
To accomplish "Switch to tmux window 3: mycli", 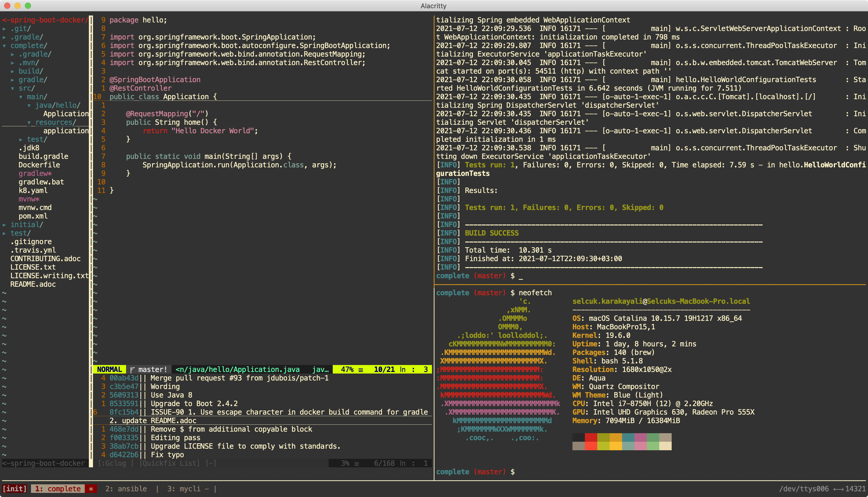I will [x=188, y=489].
